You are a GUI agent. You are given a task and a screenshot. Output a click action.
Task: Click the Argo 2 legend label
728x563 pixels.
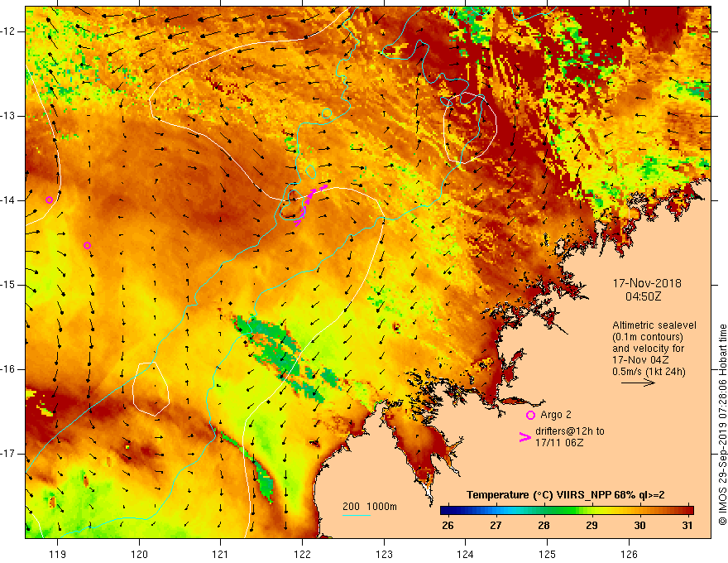(x=555, y=414)
